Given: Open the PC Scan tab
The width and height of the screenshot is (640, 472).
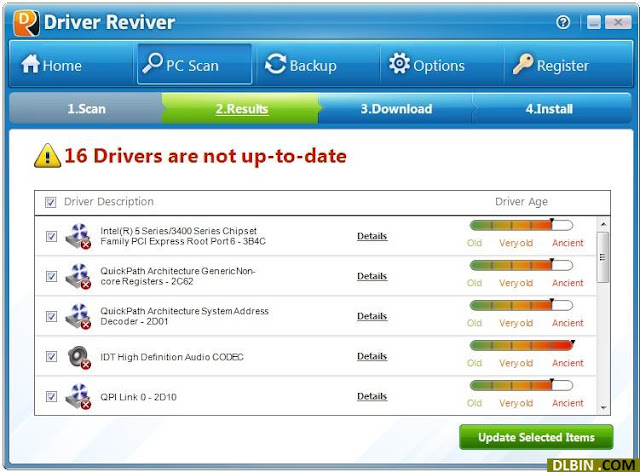Looking at the screenshot, I should (x=194, y=65).
